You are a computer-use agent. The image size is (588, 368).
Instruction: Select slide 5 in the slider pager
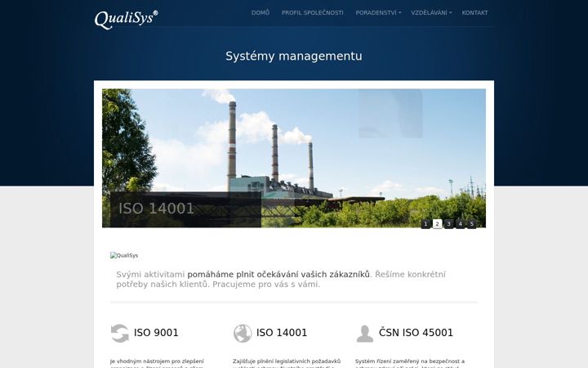[472, 224]
